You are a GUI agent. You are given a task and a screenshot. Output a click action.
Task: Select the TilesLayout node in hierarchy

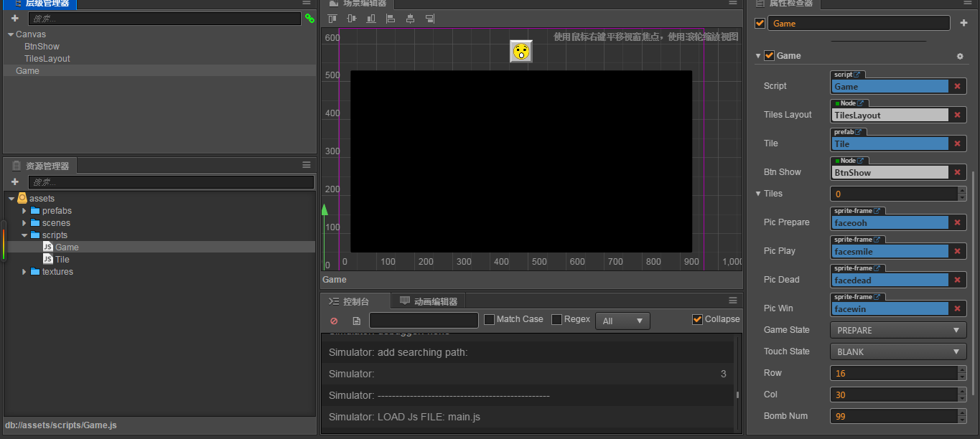click(x=47, y=59)
